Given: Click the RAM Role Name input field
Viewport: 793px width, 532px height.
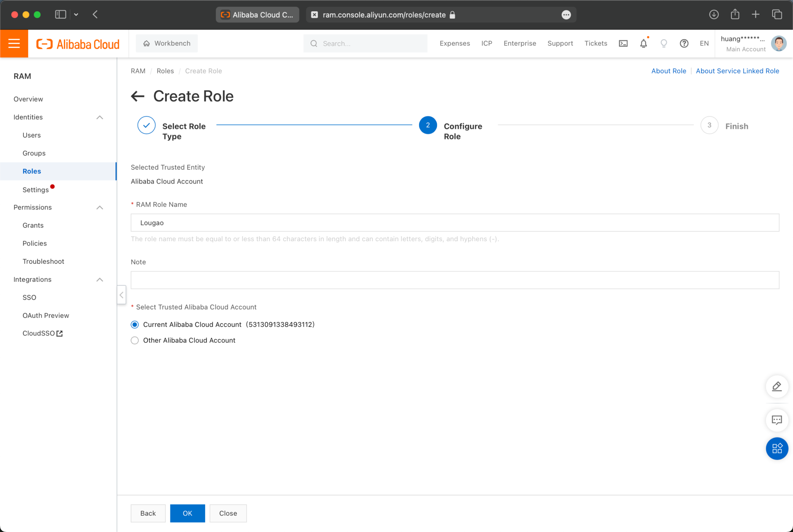Looking at the screenshot, I should pyautogui.click(x=455, y=223).
